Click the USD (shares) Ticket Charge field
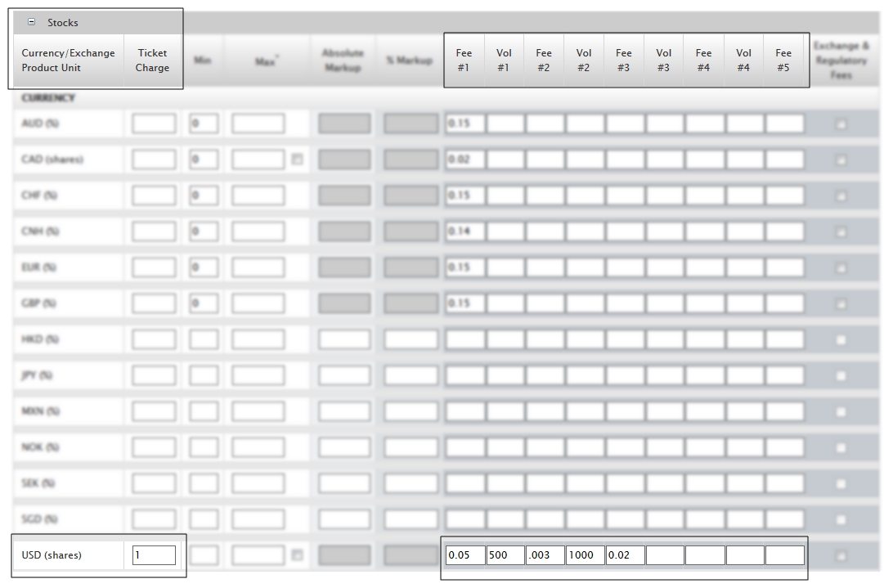 [x=154, y=555]
